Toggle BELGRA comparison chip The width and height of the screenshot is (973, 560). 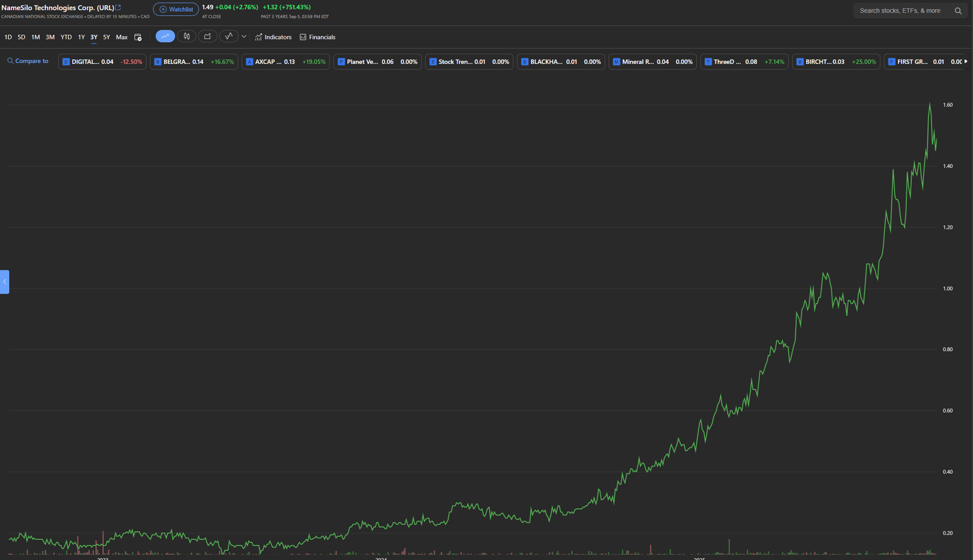[194, 62]
